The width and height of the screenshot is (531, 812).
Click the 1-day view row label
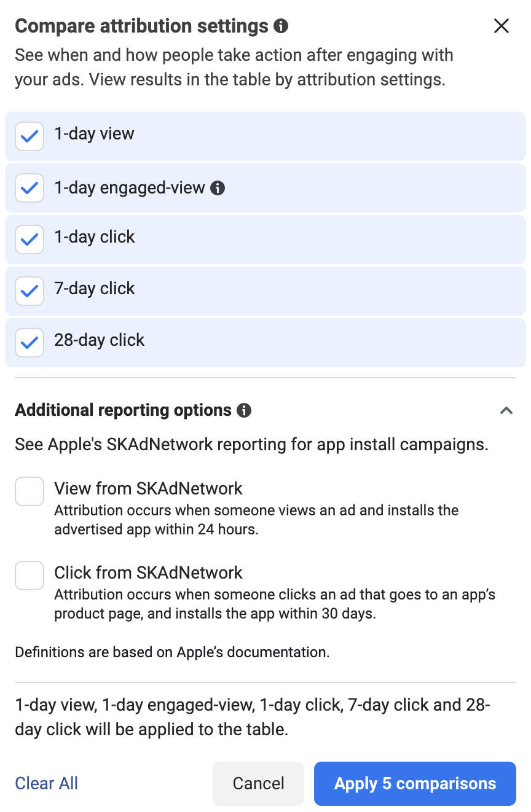coord(94,134)
